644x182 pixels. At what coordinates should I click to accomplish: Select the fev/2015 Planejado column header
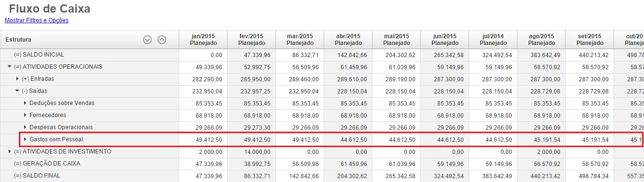pyautogui.click(x=251, y=40)
